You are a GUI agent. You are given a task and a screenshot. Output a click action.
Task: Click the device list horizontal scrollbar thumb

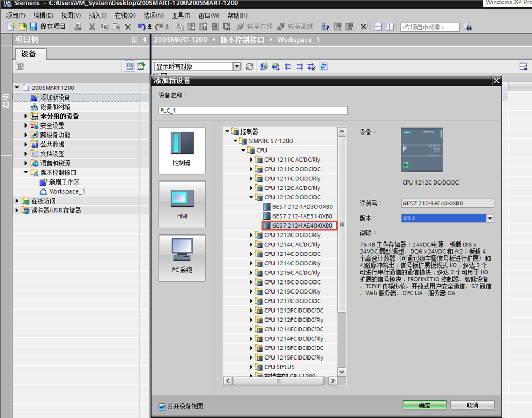(278, 381)
